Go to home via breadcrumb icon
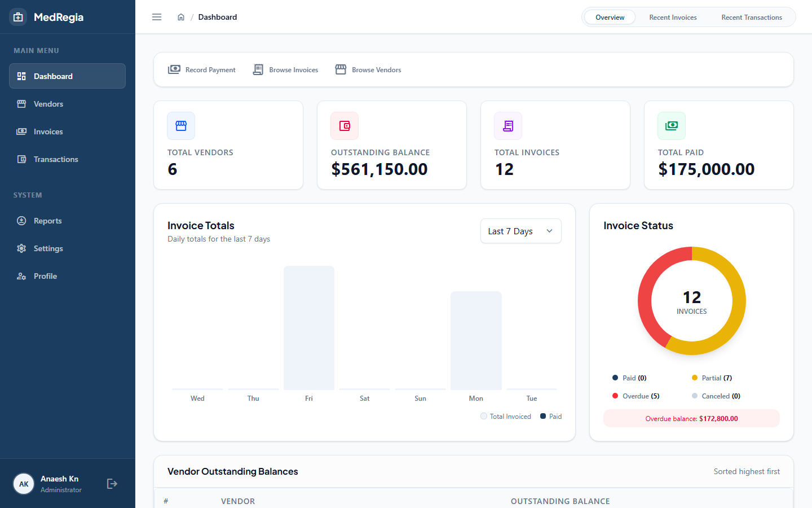The image size is (812, 508). click(181, 17)
